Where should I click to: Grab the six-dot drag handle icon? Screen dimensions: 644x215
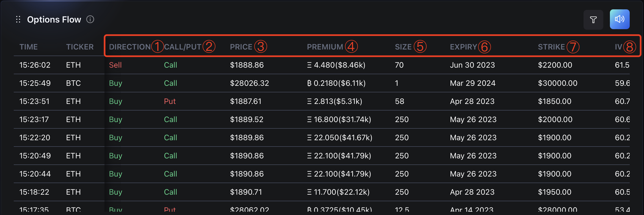18,20
